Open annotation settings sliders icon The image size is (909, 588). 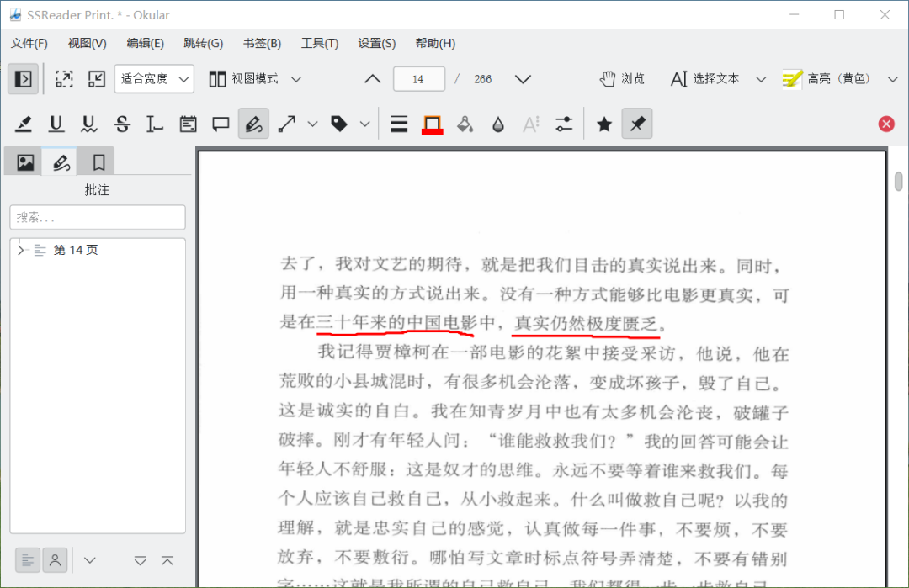coord(563,124)
